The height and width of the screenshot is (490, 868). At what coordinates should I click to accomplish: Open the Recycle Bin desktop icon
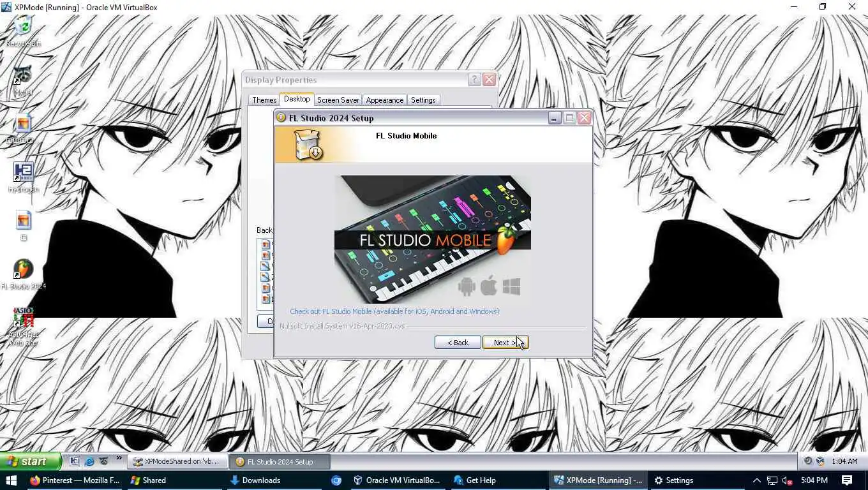(24, 31)
